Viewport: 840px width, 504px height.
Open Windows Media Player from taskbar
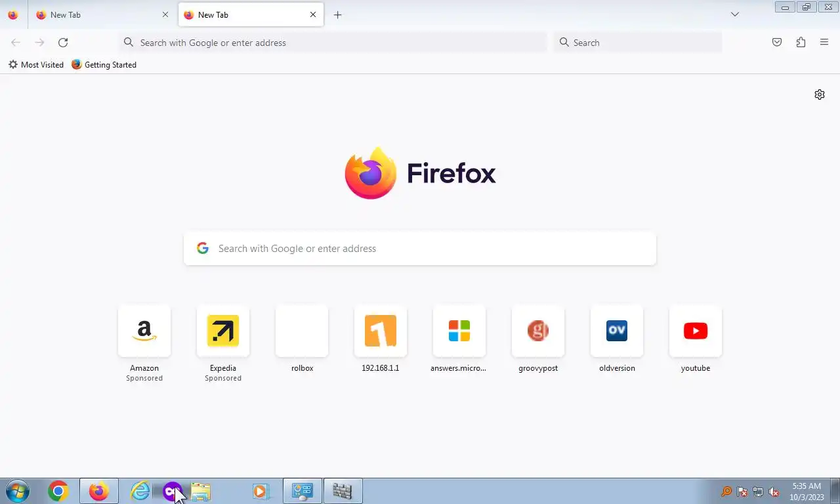(261, 491)
